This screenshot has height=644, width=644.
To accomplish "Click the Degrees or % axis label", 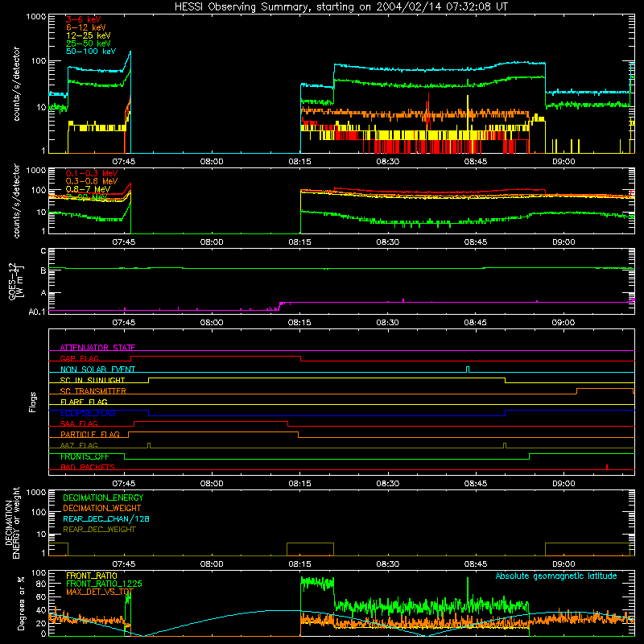I will [21, 603].
